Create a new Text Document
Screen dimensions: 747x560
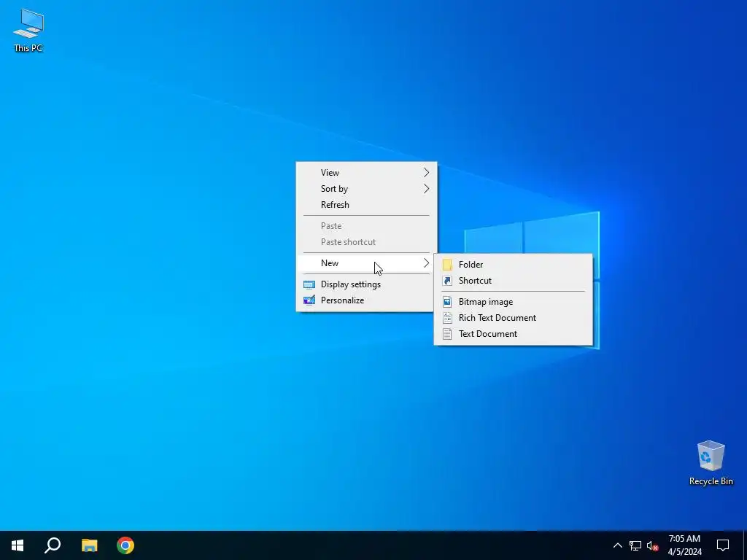point(513,334)
